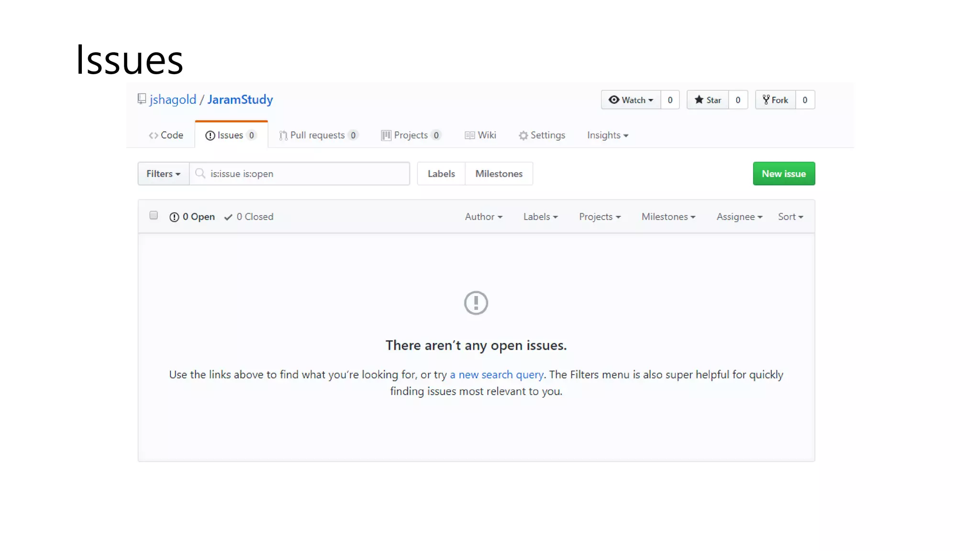980x551 pixels.
Task: Open the Wiki tab
Action: pyautogui.click(x=480, y=135)
